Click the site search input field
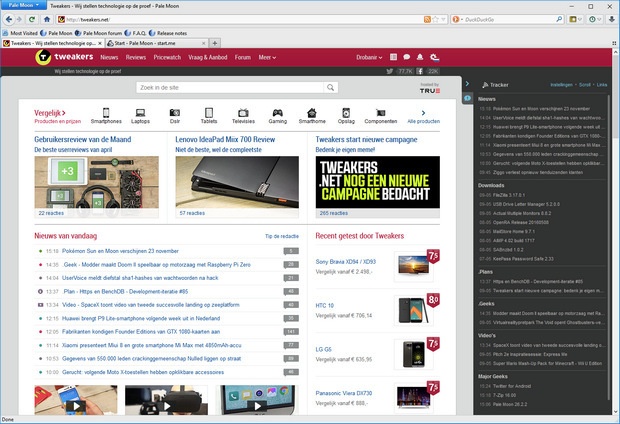Screen dimensions: 620x424 pos(230,87)
